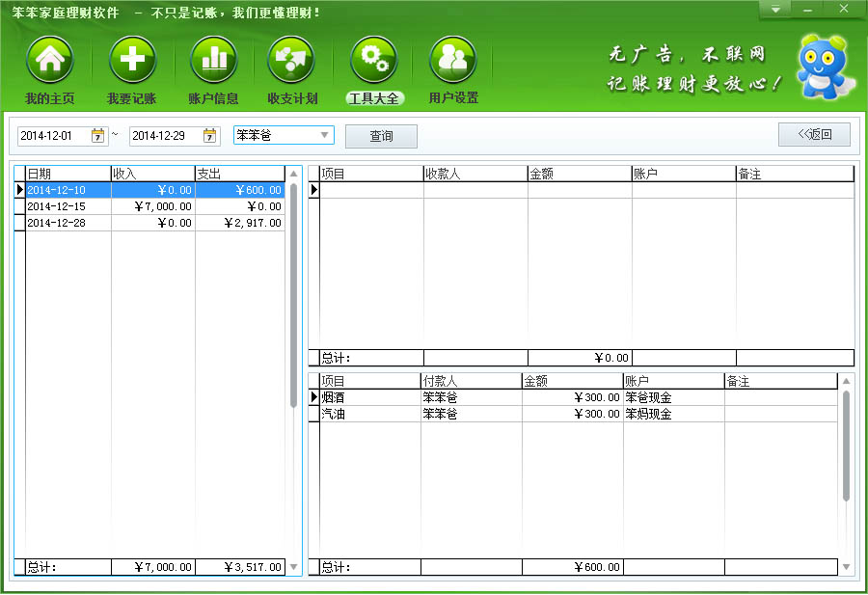The image size is (868, 595).
Task: Click the 我要记账 plus icon
Action: coord(132,61)
